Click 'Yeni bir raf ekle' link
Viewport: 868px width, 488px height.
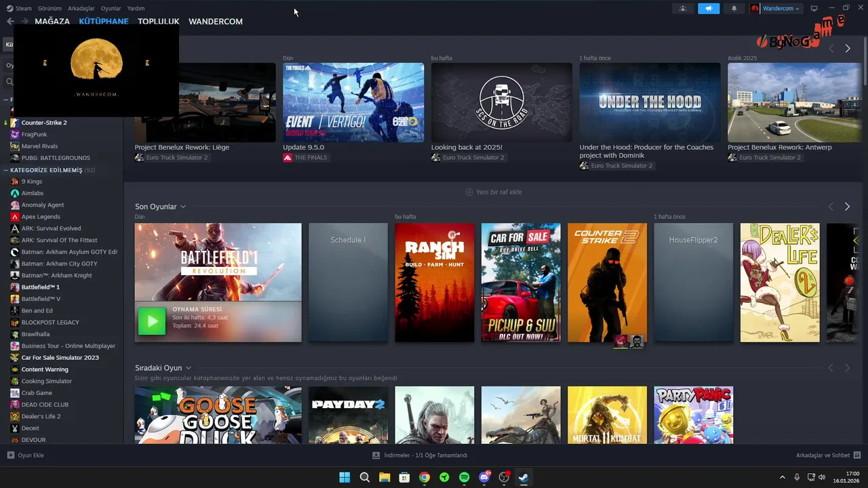pos(499,192)
